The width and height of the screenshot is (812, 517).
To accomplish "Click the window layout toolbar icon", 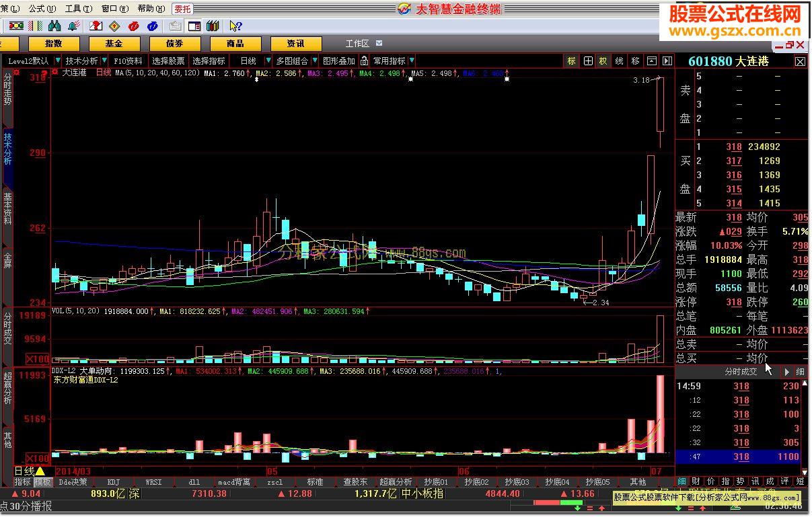I will 194,26.
